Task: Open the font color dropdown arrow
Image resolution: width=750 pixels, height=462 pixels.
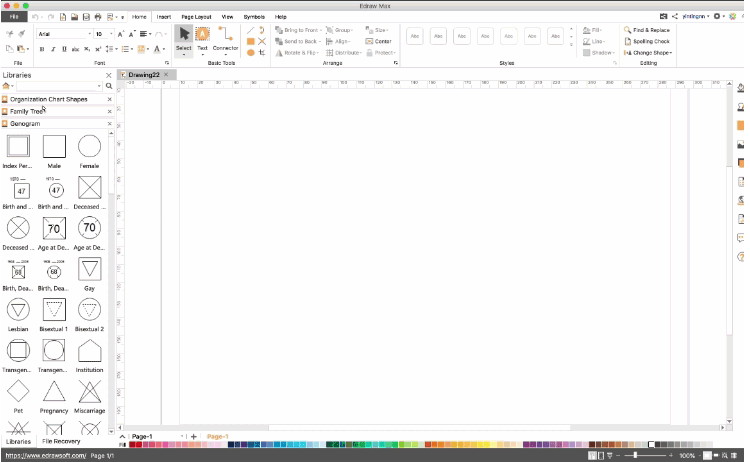Action: 164,49
